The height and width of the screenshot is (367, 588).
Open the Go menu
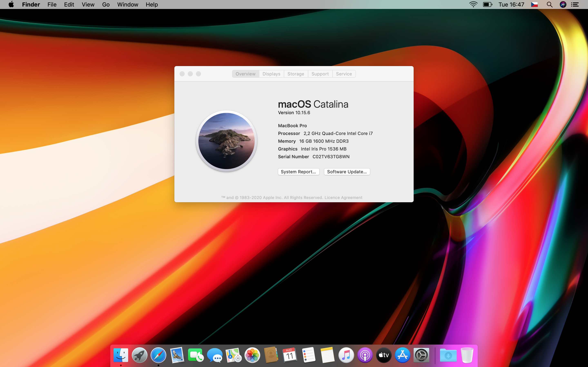106,5
